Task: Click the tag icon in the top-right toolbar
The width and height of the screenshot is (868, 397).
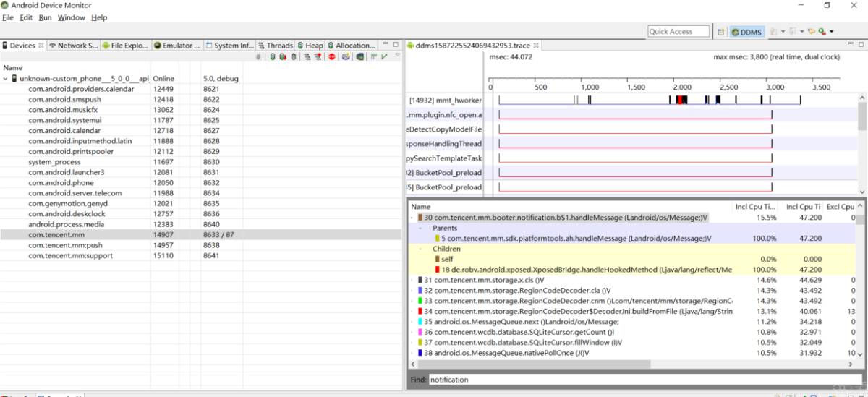Action: (x=812, y=32)
